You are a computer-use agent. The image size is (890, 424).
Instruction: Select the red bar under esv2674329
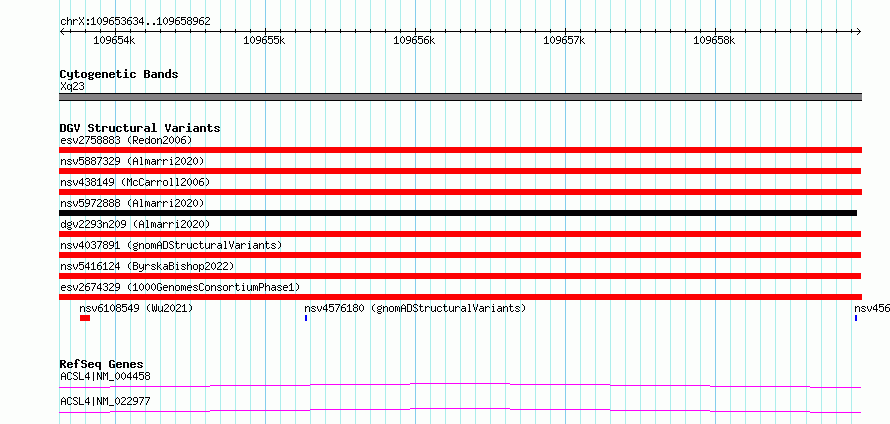461,297
